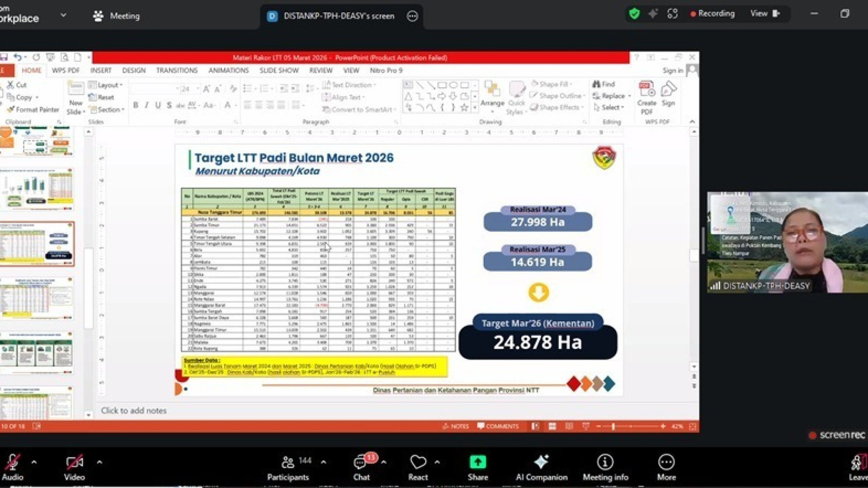Expand video options arrow next to Video
Viewport: 868px width, 488px height.
point(99,462)
